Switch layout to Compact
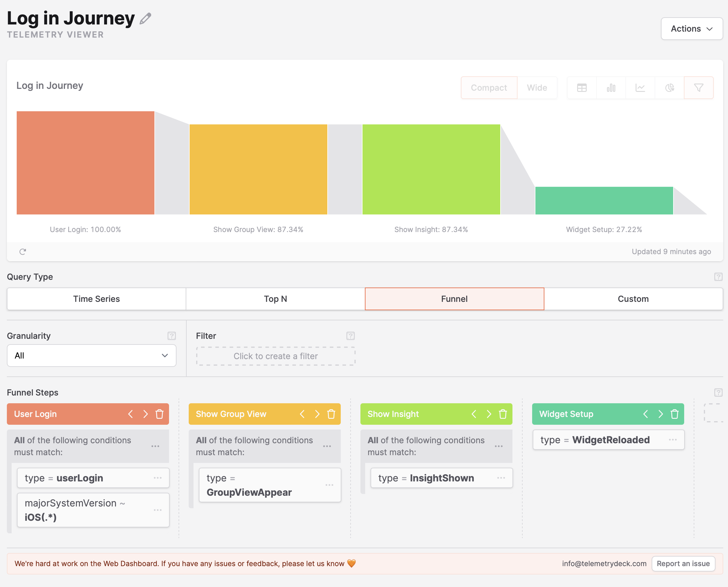 tap(489, 88)
